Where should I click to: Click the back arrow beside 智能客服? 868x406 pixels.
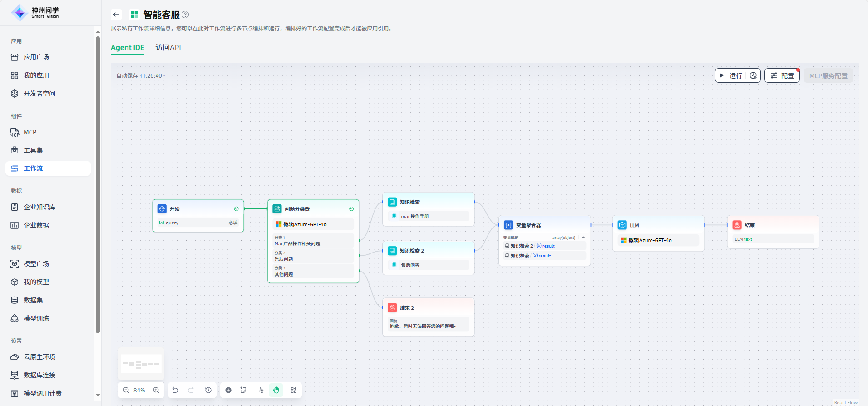116,15
